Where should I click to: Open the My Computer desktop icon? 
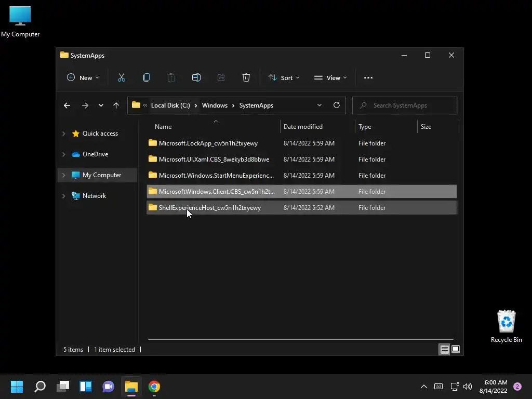click(20, 22)
